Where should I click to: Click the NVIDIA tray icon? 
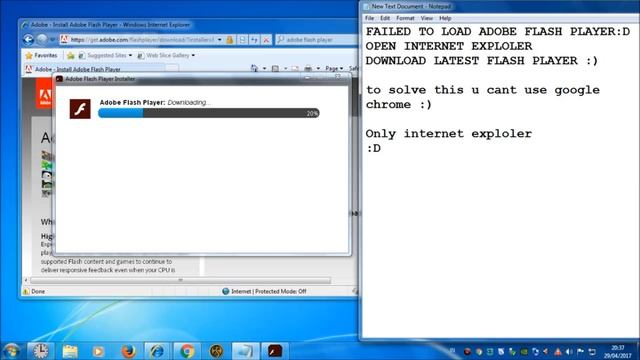click(524, 351)
